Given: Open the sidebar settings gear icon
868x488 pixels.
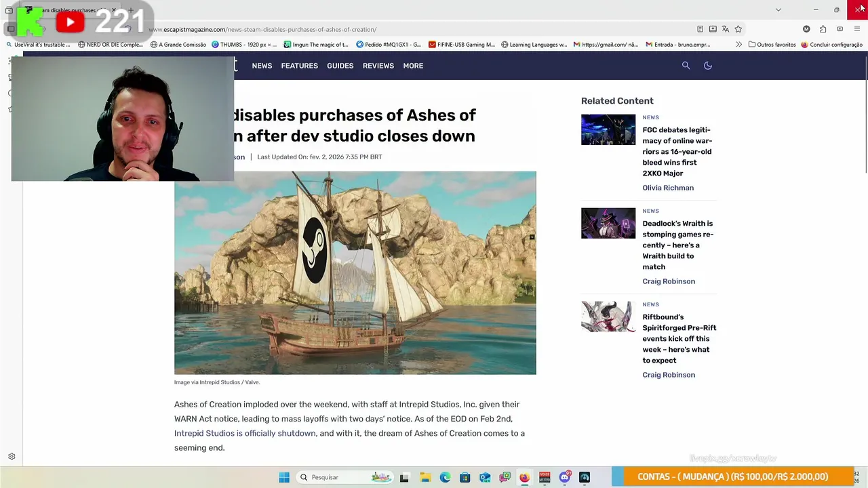Looking at the screenshot, I should coord(12,457).
